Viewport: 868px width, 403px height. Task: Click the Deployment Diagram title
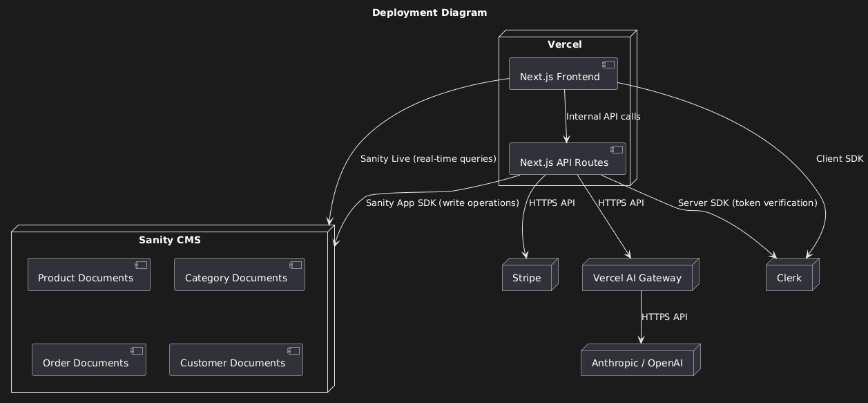pyautogui.click(x=429, y=12)
